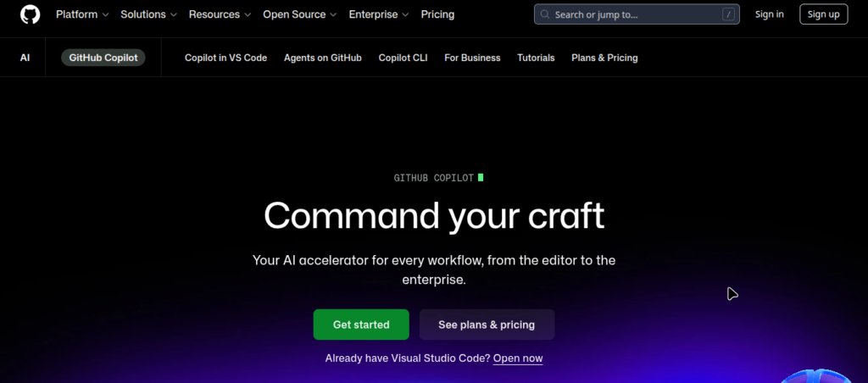Viewport: 868px width, 383px height.
Task: Click the magnifier icon in the search box
Action: click(545, 14)
